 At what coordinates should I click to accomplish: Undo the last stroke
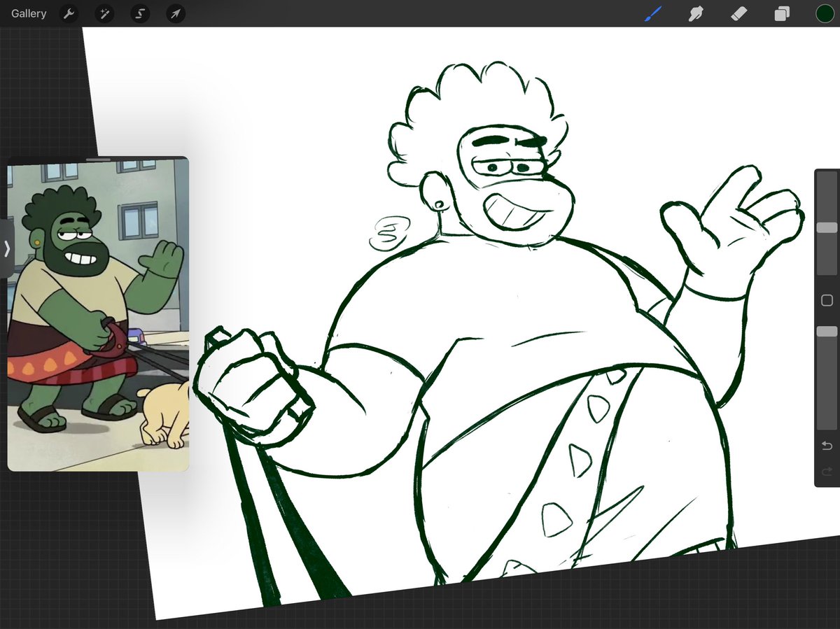tap(827, 446)
